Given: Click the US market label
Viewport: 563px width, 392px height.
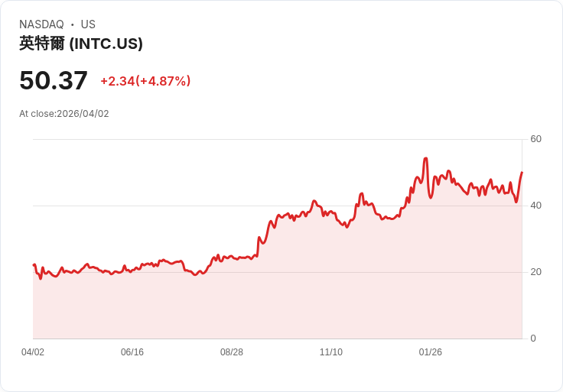Looking at the screenshot, I should click(88, 24).
